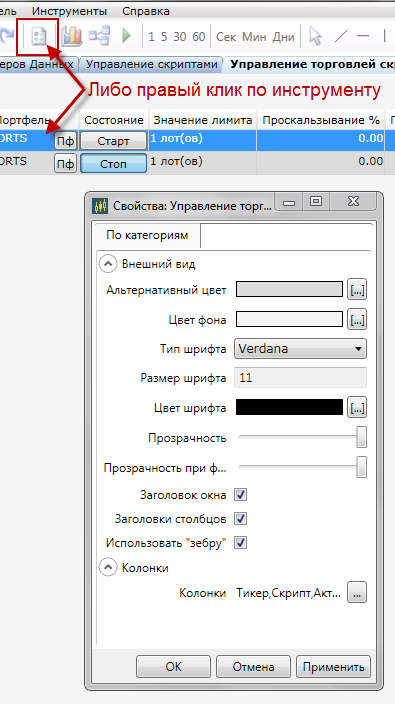395x704 pixels.
Task: Click the Альтернативный цвет swatch
Action: (289, 290)
